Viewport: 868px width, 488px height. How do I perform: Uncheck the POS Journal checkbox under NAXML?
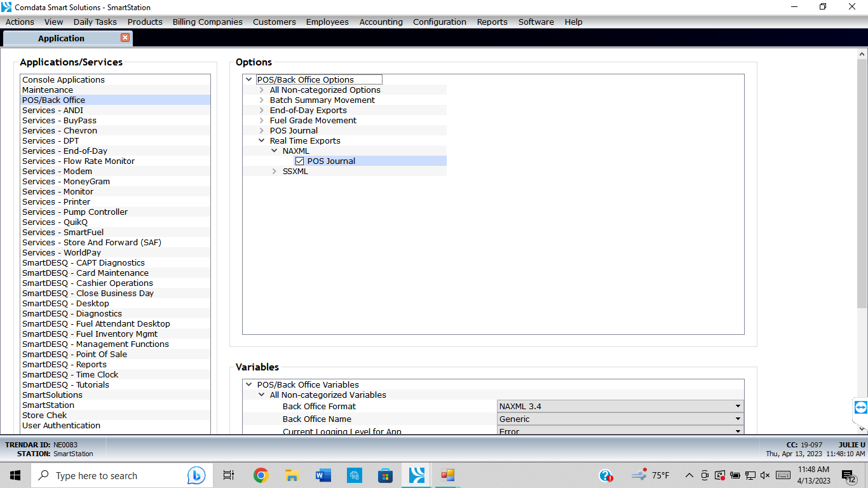(300, 161)
